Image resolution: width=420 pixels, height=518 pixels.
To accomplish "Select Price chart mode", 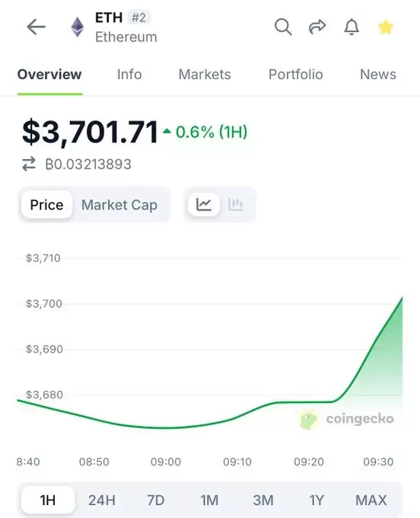I will pyautogui.click(x=46, y=205).
